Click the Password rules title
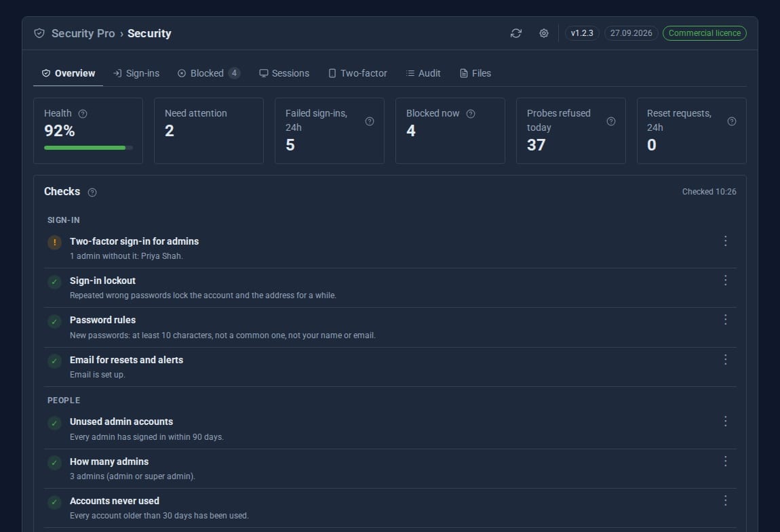The height and width of the screenshot is (532, 780). [x=102, y=320]
